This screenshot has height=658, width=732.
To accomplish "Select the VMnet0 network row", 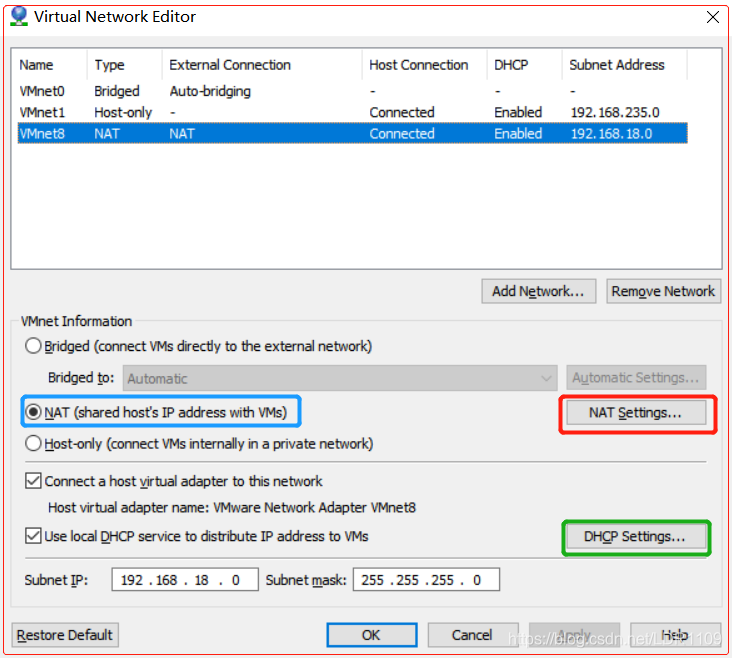I will [x=352, y=91].
